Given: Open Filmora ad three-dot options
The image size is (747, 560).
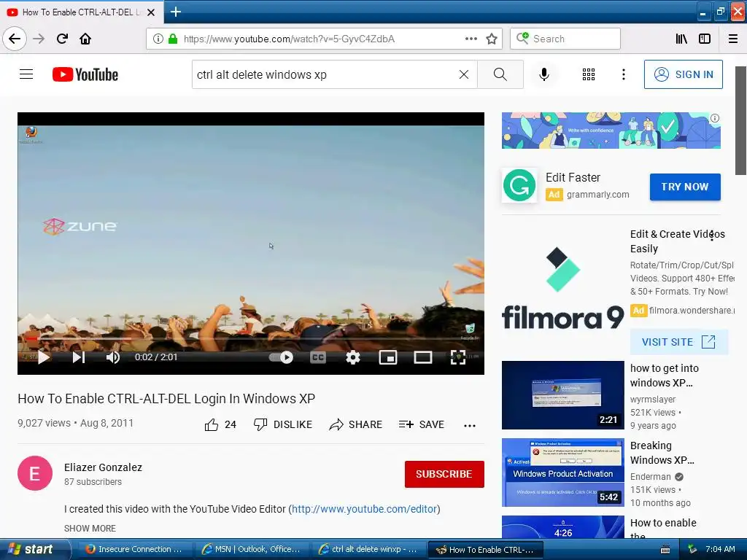Looking at the screenshot, I should click(712, 235).
